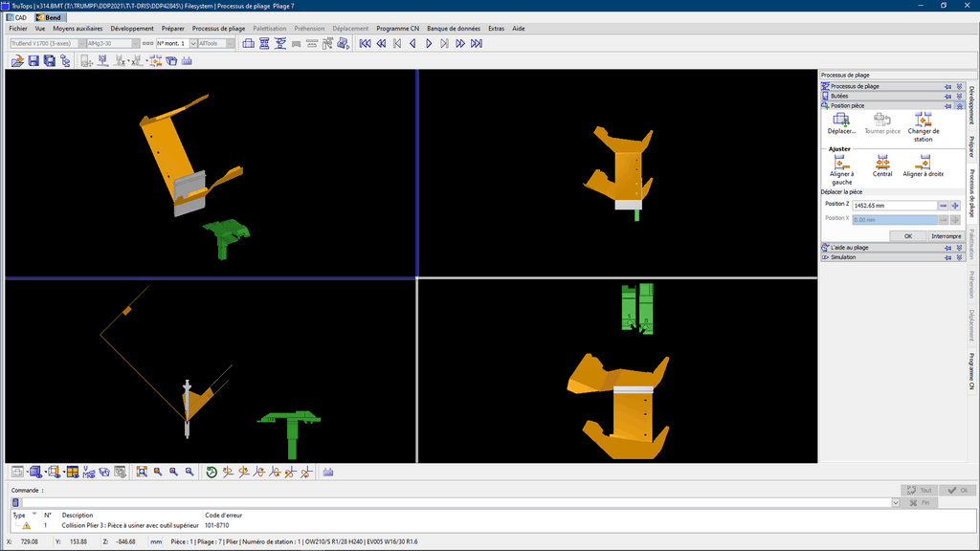Step back one with left arrow
Screen dimensions: 980x551
[412, 43]
